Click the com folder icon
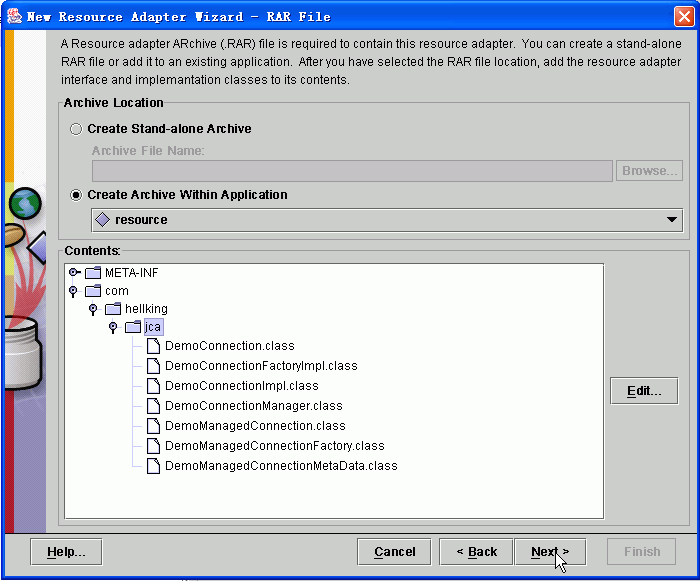 [x=93, y=291]
